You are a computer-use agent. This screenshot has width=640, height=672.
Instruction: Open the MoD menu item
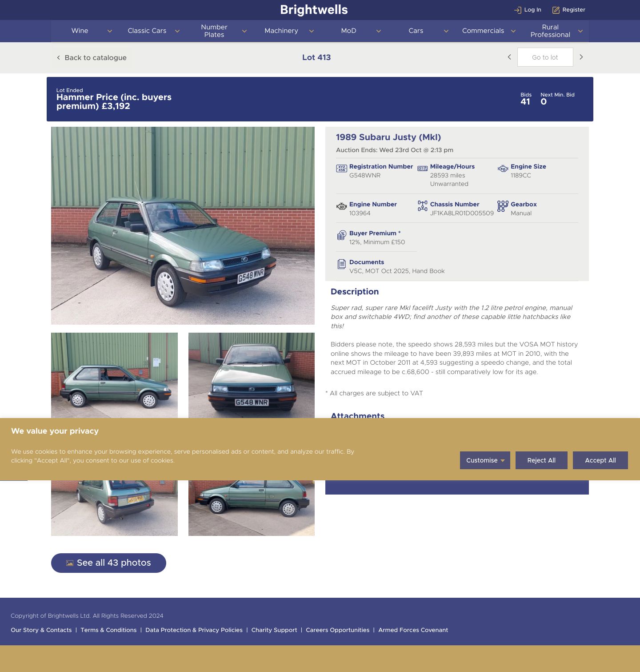coord(348,31)
